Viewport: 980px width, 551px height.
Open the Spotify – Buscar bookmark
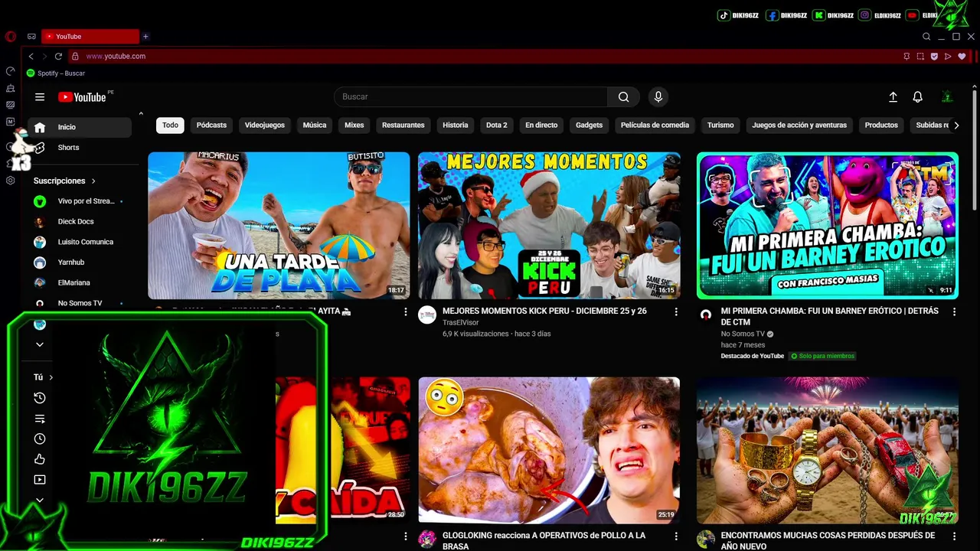coord(56,73)
